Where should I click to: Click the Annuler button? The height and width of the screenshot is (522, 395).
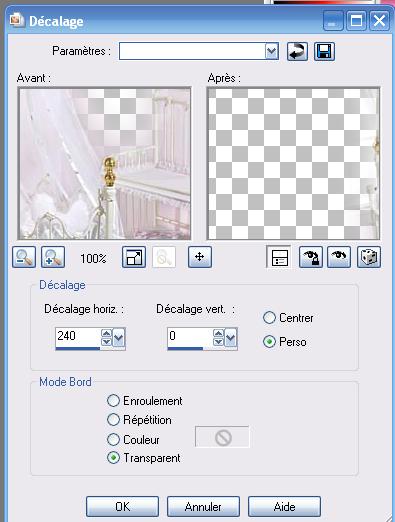pyautogui.click(x=203, y=507)
